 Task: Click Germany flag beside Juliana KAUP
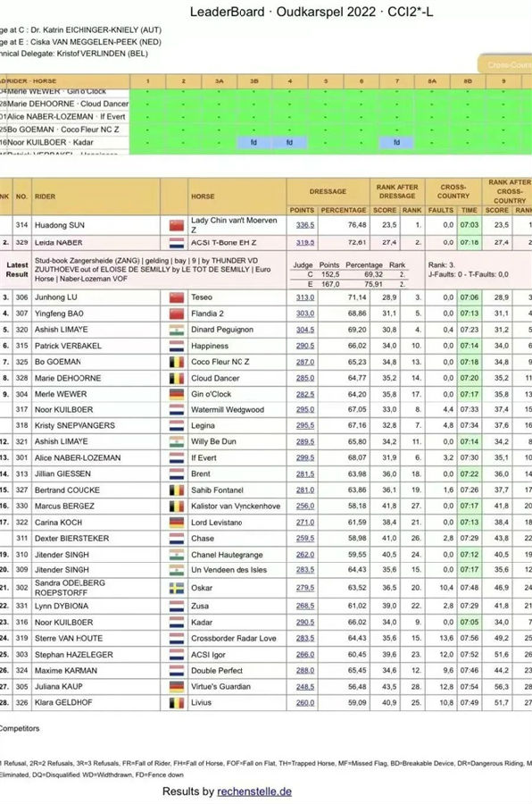[176, 687]
